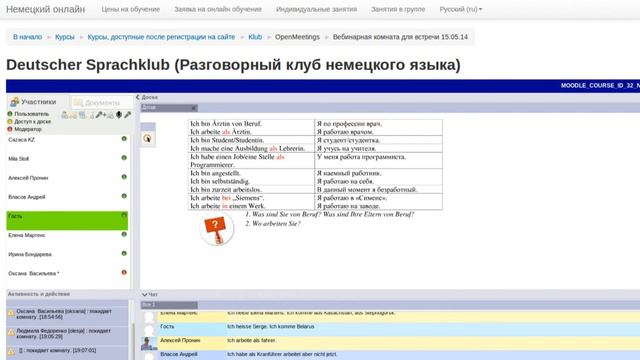Collapse the Чат chat panel
This screenshot has width=640, height=360.
144,294
